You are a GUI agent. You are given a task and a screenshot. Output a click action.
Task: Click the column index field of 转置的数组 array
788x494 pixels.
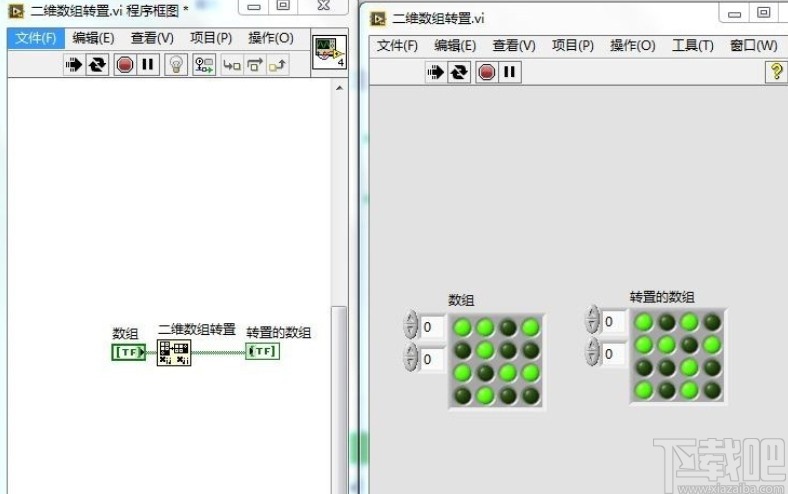(x=614, y=354)
